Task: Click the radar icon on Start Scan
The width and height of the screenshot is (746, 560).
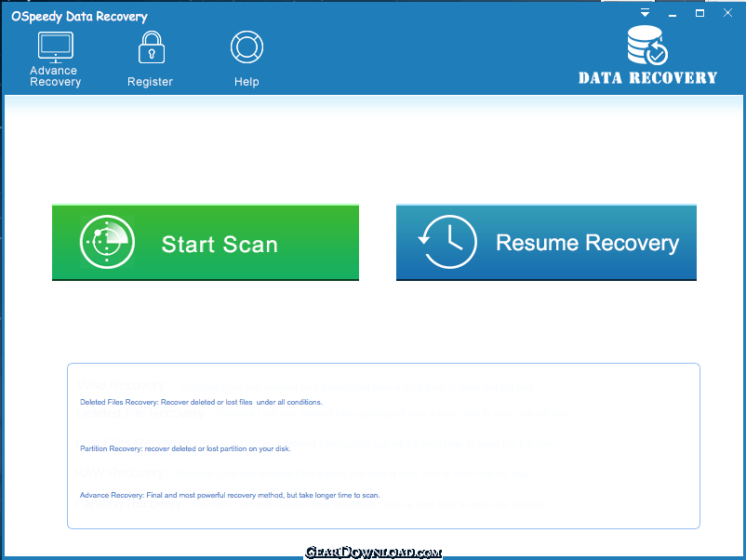Action: click(x=107, y=242)
